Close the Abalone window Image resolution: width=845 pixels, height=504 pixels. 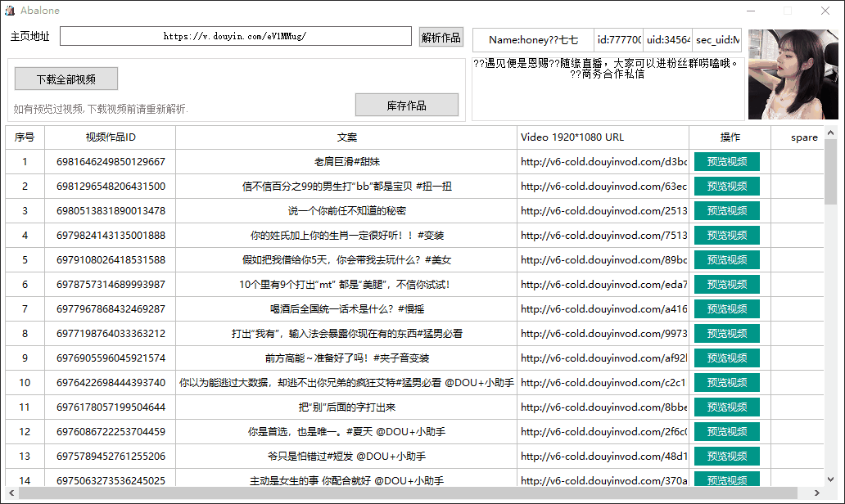825,11
